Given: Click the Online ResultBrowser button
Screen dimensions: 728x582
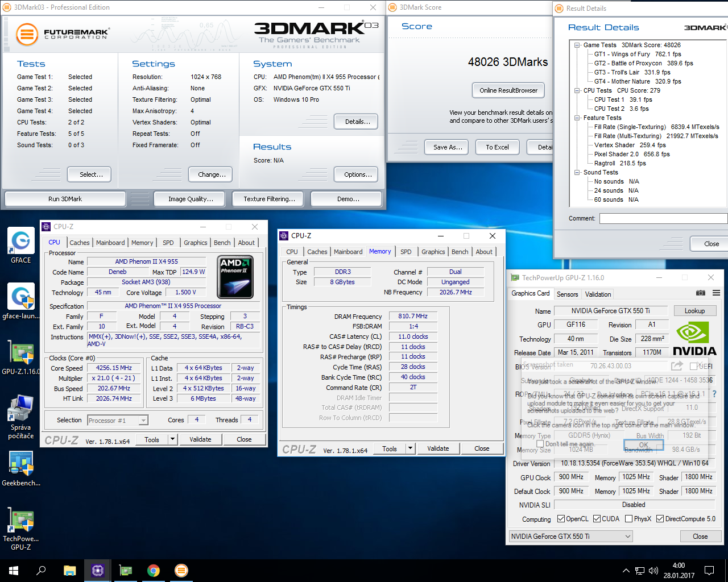Looking at the screenshot, I should click(508, 90).
